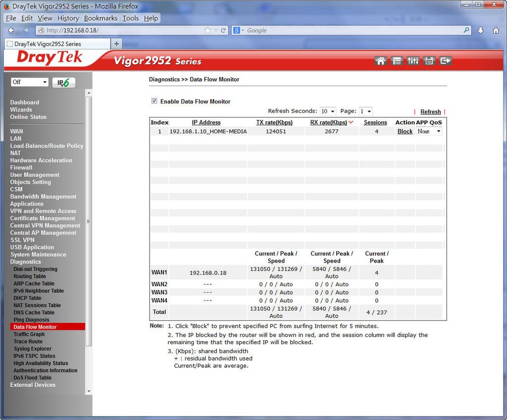The height and width of the screenshot is (420, 507).
Task: Open Firewall menu in sidebar
Action: pyautogui.click(x=21, y=167)
